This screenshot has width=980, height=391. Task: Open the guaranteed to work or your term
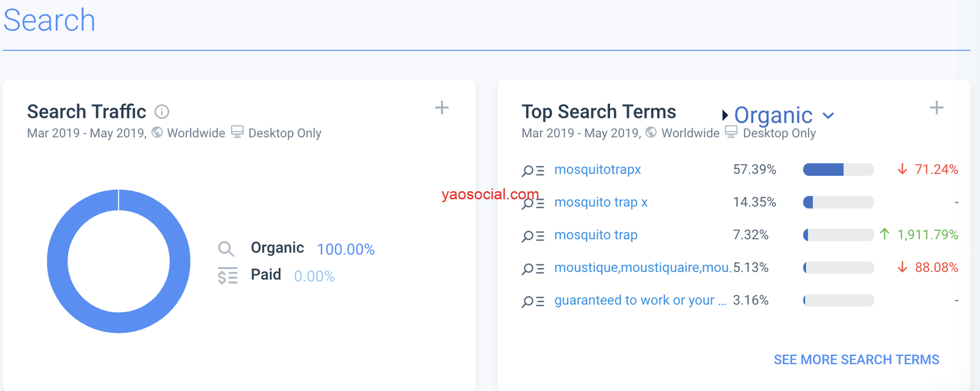(639, 300)
